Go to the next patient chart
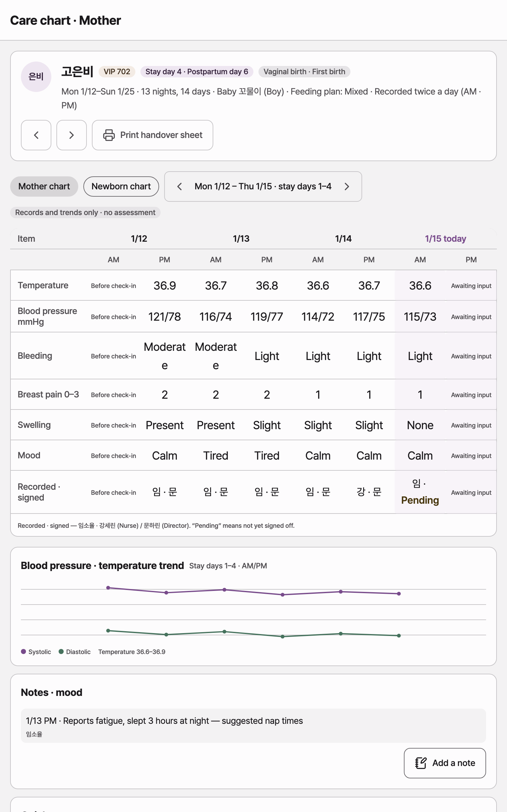507x812 pixels. 71,135
